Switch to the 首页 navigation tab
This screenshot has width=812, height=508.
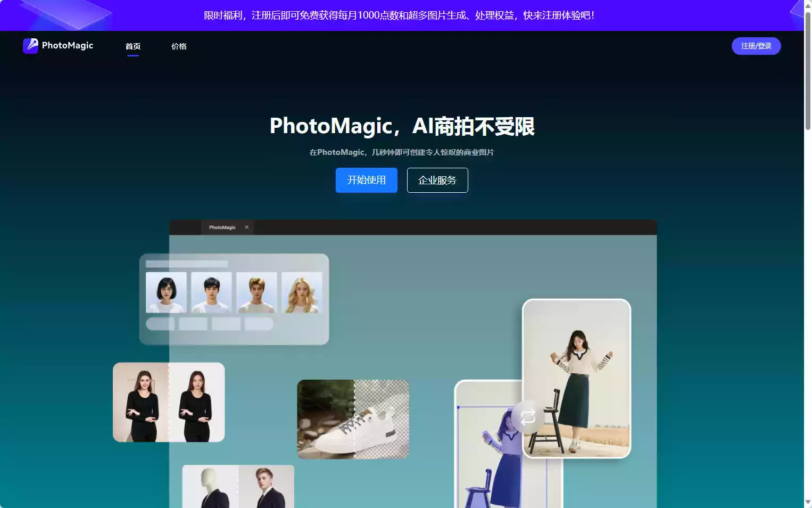pos(132,46)
